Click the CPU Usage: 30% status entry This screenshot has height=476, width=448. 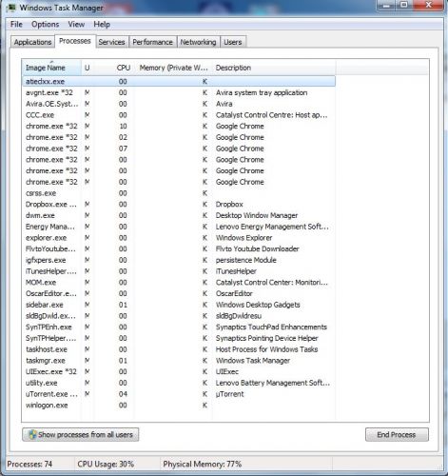coord(106,464)
